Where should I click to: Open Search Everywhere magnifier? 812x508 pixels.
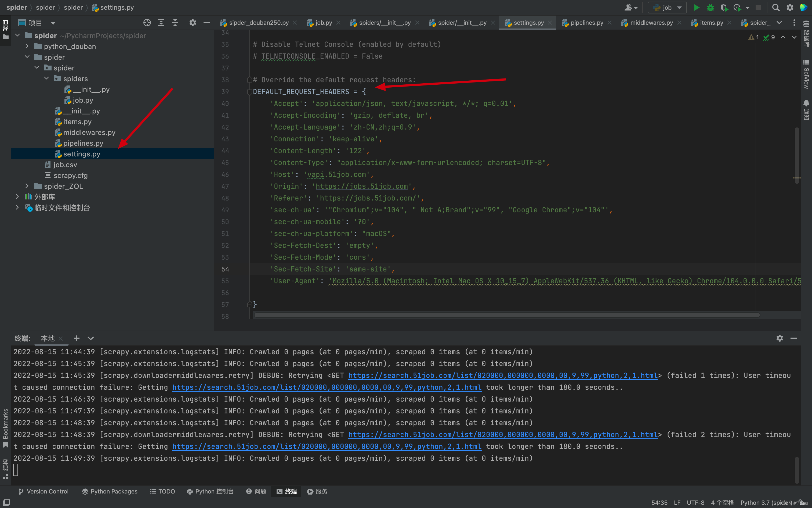(x=776, y=8)
